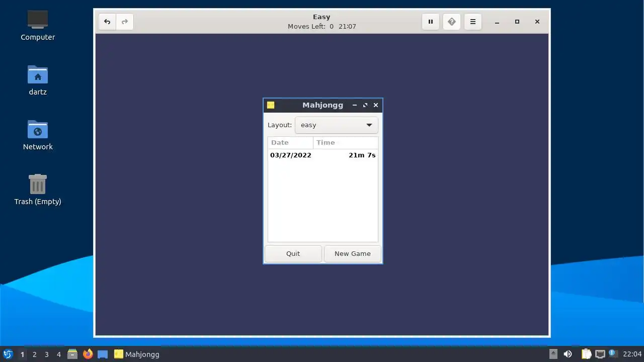Screen dimensions: 644x362
Task: Undo the last move in Mahjongg
Action: 107,22
